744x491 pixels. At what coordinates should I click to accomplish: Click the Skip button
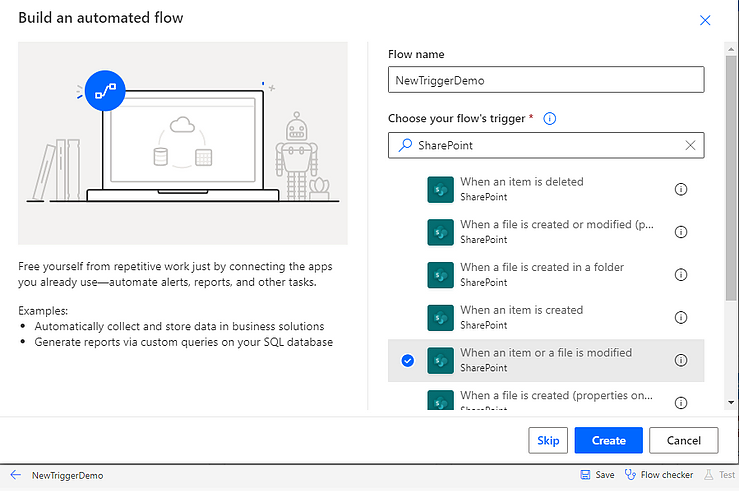pos(548,440)
